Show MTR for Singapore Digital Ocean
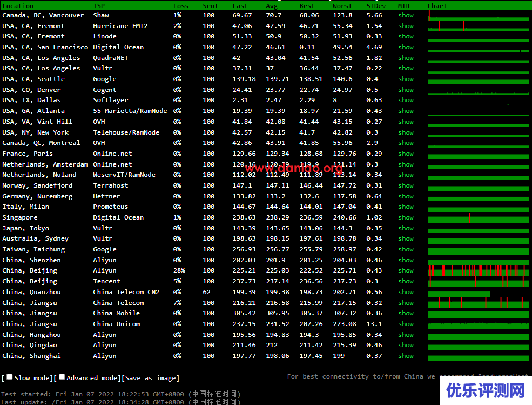Viewport: 532px width, 405px height. tap(406, 218)
